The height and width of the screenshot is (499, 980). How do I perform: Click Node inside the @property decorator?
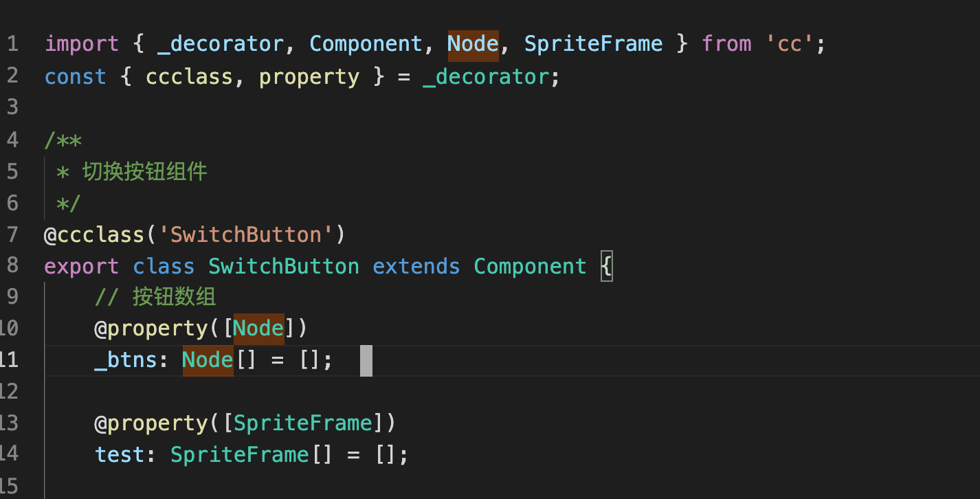click(x=258, y=329)
